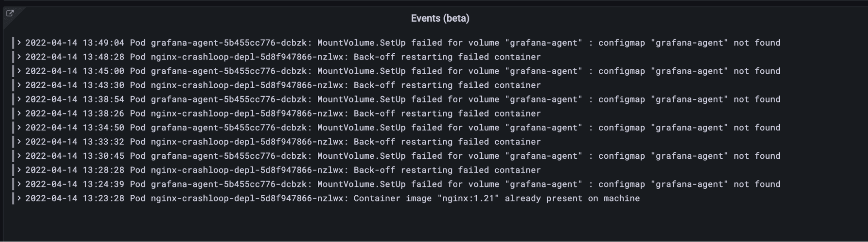Image resolution: width=868 pixels, height=242 pixels.
Task: Expand the 13:28:28 nginx-crashloop event
Action: pyautogui.click(x=19, y=170)
